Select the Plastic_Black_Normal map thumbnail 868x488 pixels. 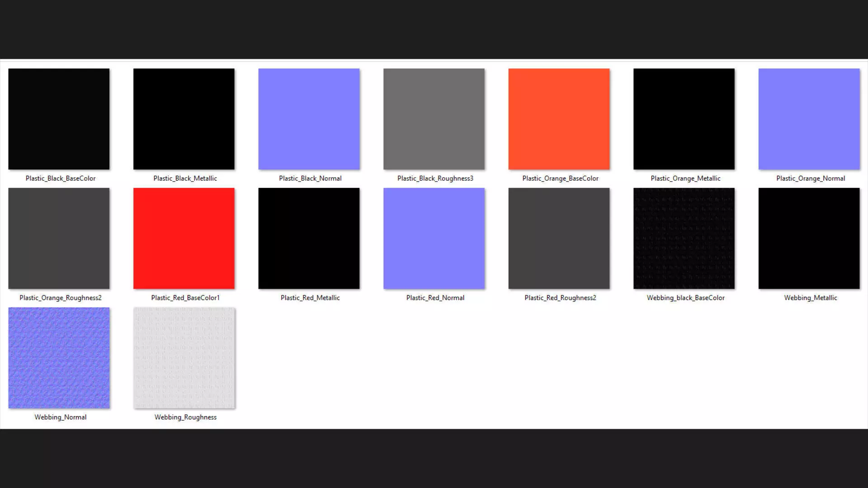pyautogui.click(x=309, y=119)
